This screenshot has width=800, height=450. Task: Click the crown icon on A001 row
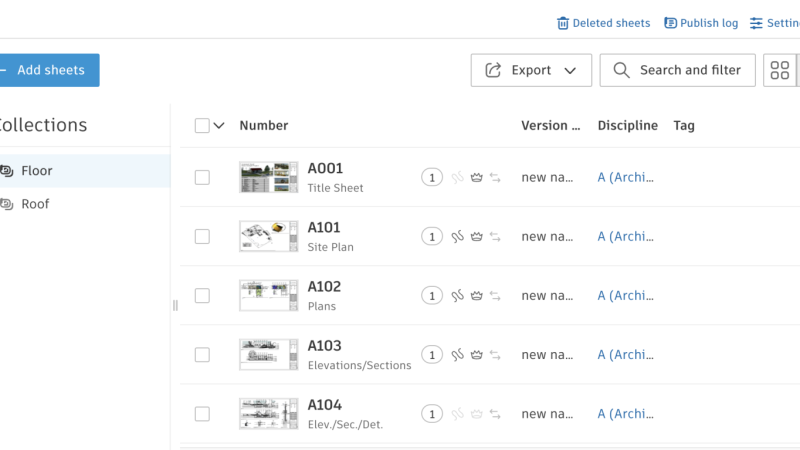pyautogui.click(x=477, y=178)
